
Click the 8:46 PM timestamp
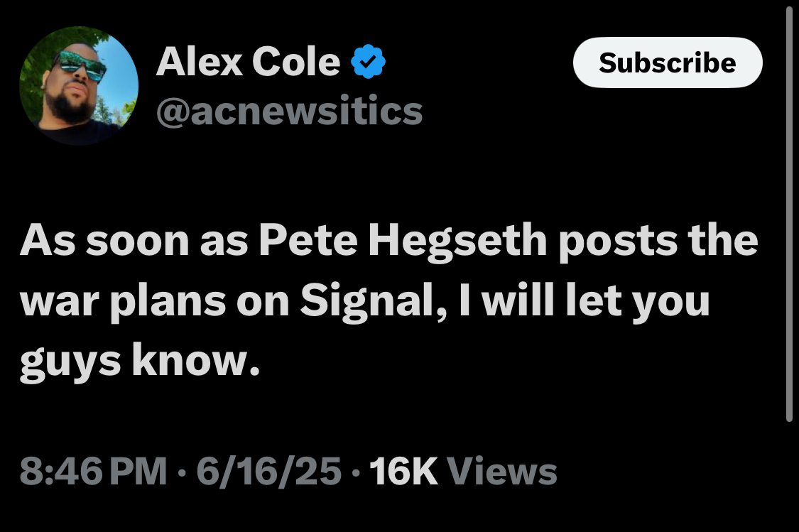tap(93, 471)
